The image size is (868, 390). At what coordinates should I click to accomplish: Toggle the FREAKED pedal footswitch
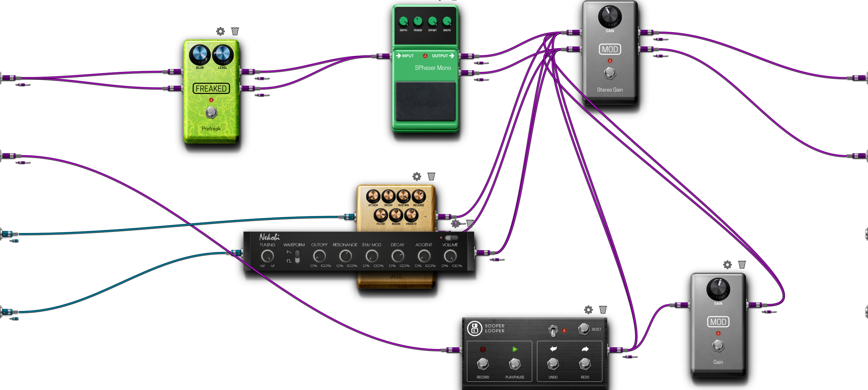point(211,112)
